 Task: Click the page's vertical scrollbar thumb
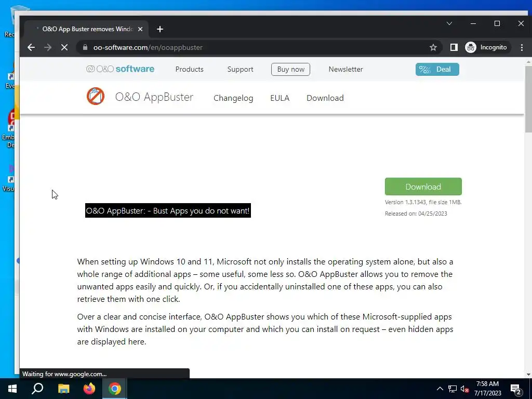pos(528,99)
